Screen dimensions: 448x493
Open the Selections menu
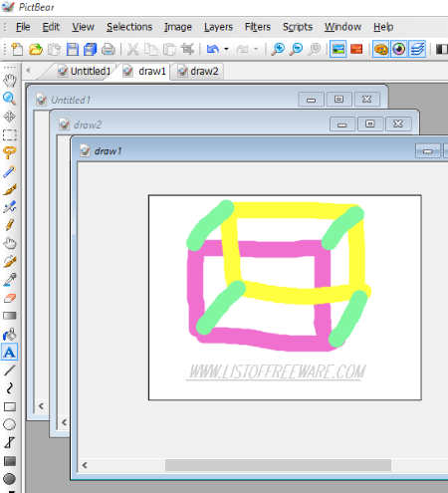pyautogui.click(x=129, y=27)
